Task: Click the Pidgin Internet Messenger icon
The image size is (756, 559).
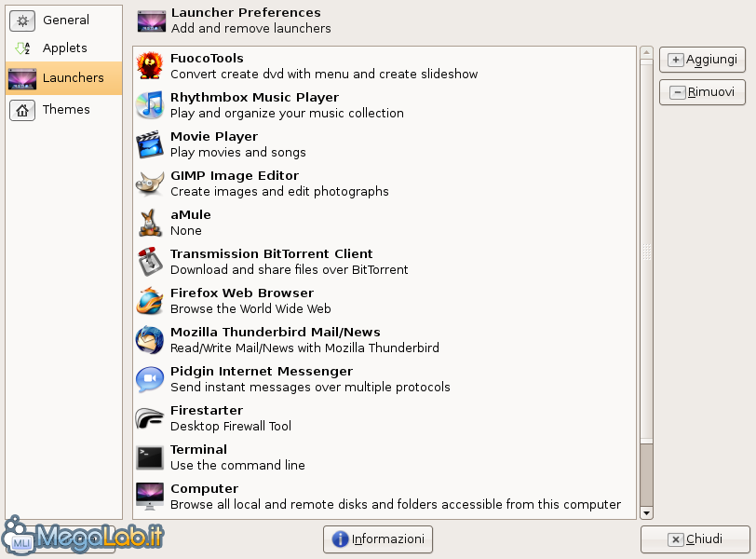Action: [x=150, y=378]
